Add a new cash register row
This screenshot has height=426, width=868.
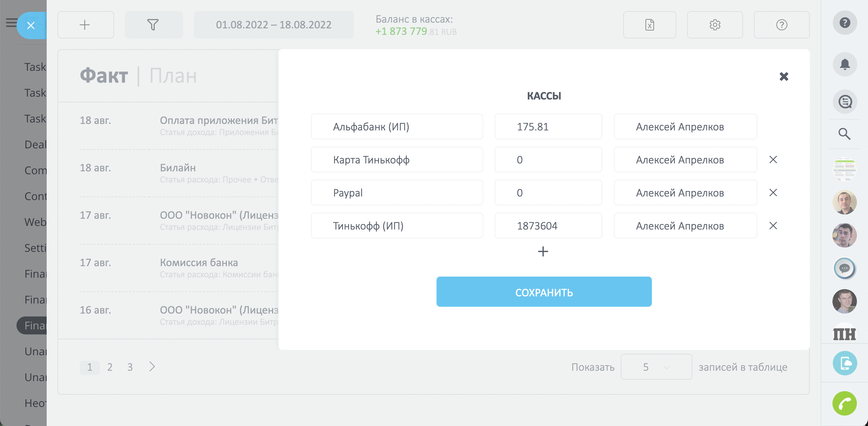(x=543, y=251)
